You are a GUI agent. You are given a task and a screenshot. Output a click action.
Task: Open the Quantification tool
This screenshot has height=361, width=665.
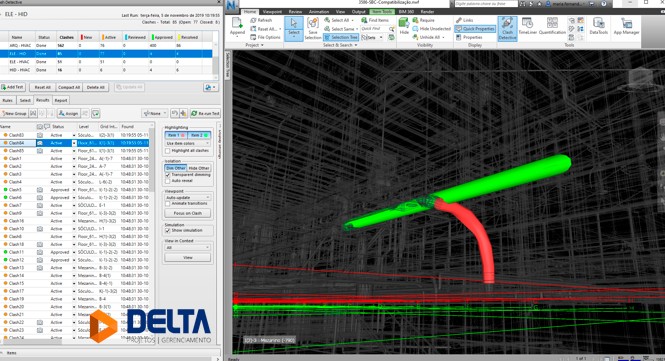coord(552,26)
